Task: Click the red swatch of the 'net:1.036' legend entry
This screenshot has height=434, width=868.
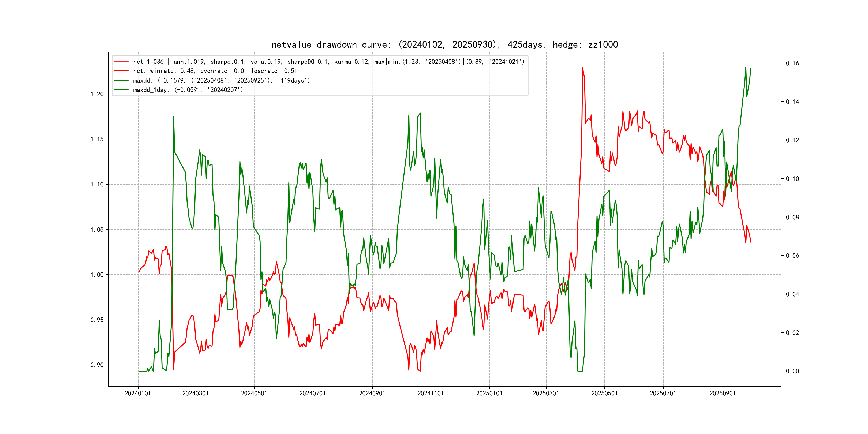Action: (x=121, y=62)
